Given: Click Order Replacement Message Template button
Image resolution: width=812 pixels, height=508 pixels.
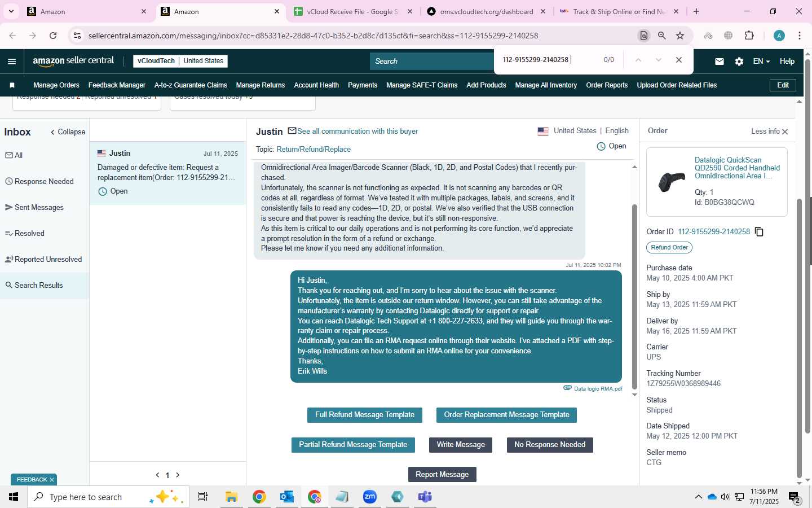Looking at the screenshot, I should click(x=506, y=415).
